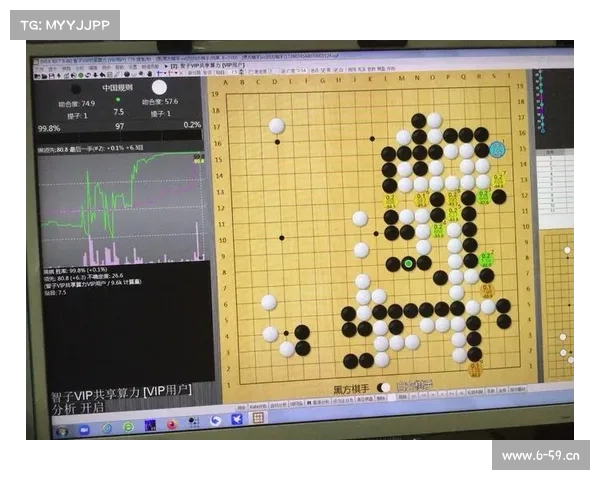
Task: Click the orange 0.1 candidate at bottom edge
Action: (x=475, y=370)
